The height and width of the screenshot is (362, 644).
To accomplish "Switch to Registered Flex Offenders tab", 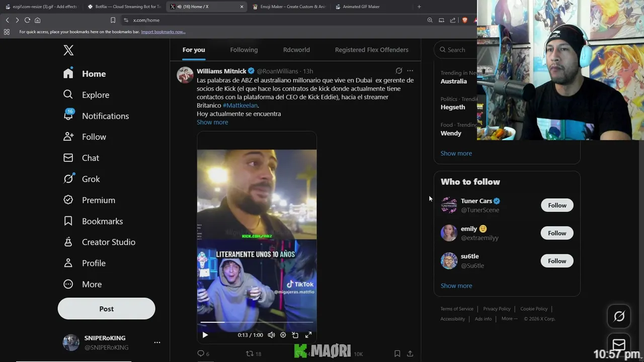I will click(372, 50).
